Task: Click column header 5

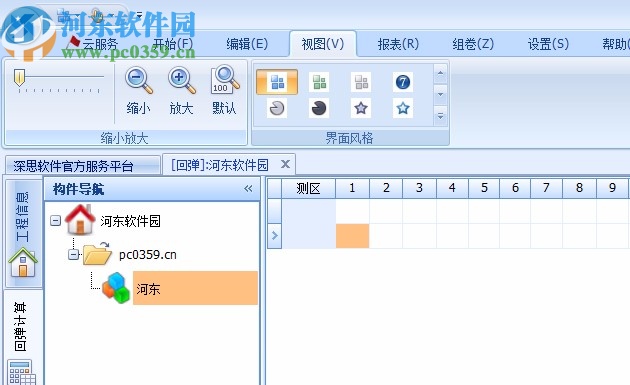Action: pyautogui.click(x=484, y=188)
